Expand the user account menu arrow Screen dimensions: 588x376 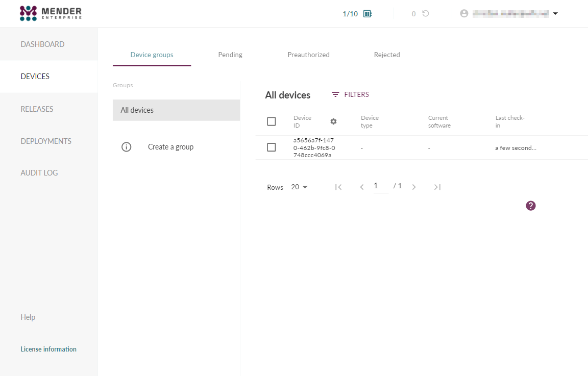pos(555,14)
